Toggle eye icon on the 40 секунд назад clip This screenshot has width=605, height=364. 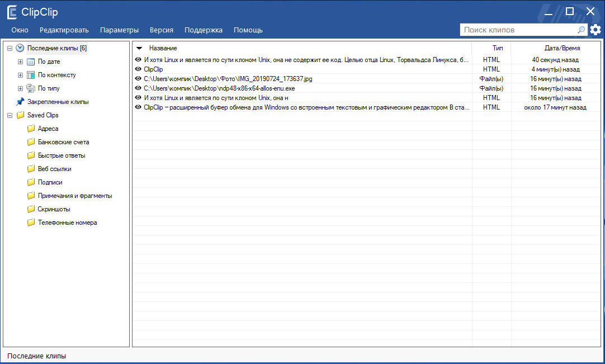[138, 59]
